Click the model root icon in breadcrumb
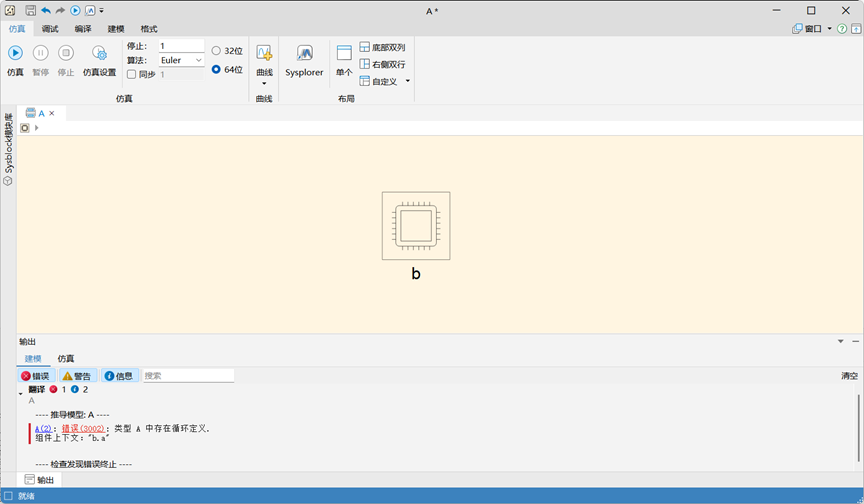Viewport: 864px width, 504px height. [x=25, y=128]
